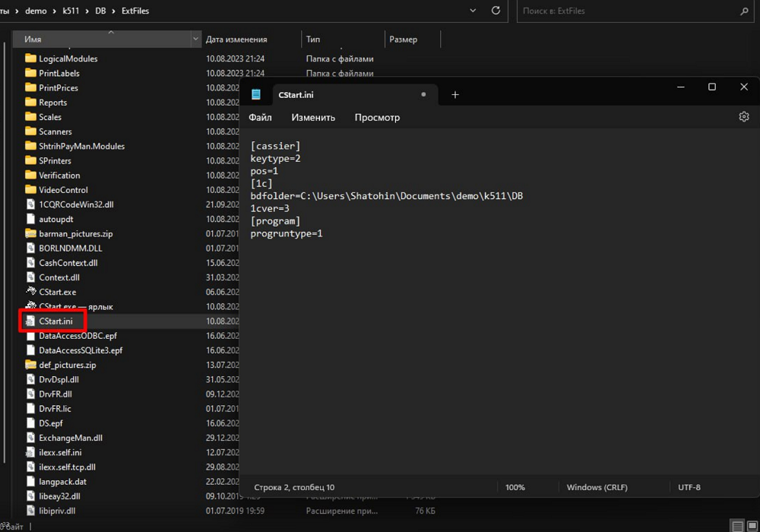Click the SPrinters folder icon
The height and width of the screenshot is (532, 760).
click(x=30, y=160)
